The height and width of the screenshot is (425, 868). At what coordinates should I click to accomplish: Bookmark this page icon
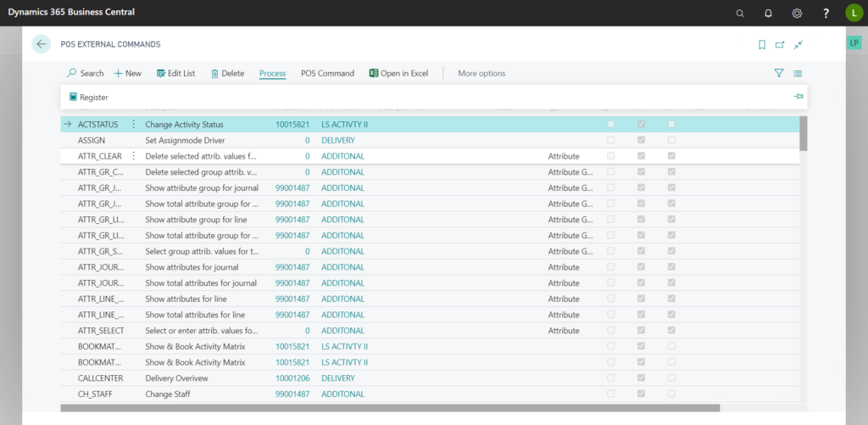point(762,45)
